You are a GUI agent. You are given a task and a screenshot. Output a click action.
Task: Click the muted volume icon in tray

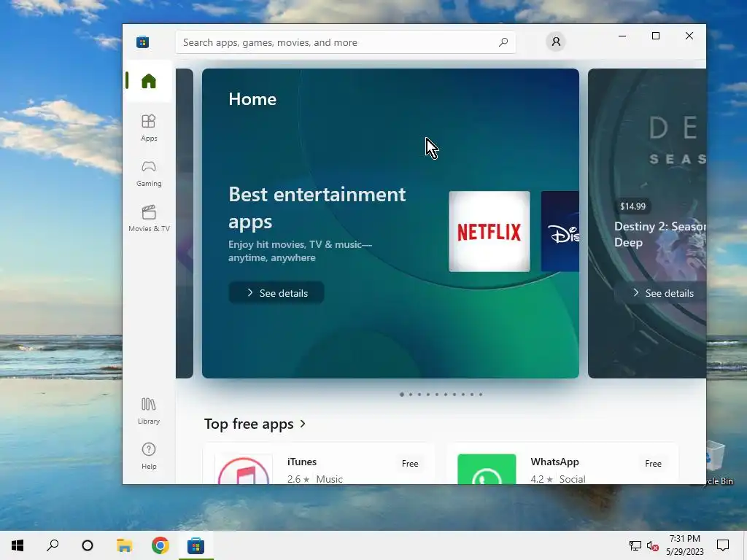[x=653, y=545]
